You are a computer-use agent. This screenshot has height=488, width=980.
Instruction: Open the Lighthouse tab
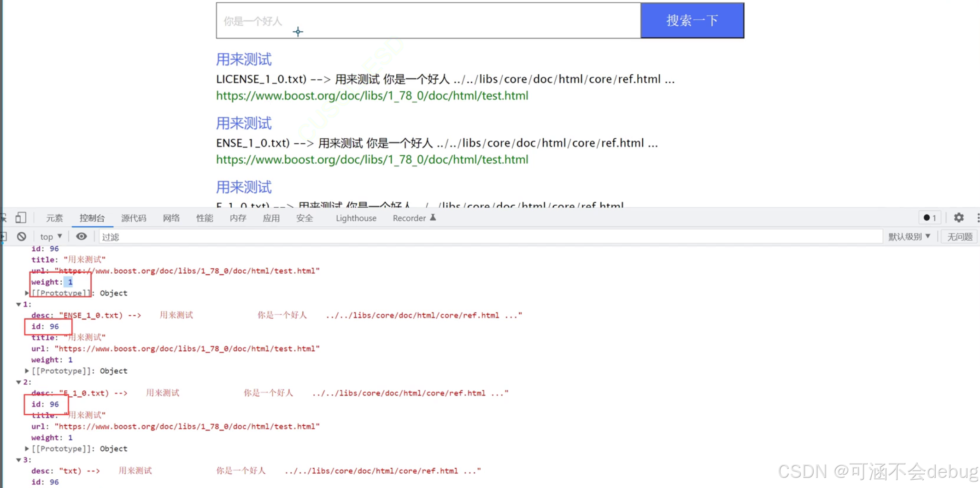(356, 218)
